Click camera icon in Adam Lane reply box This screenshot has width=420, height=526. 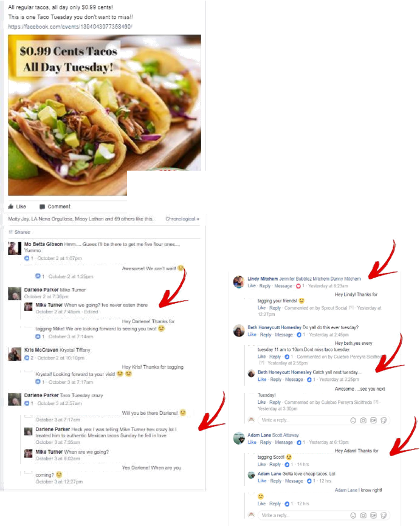coord(363,515)
